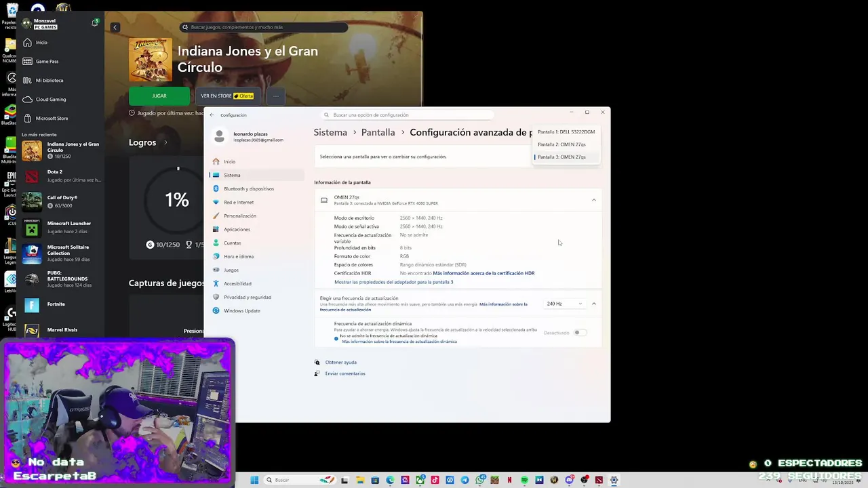Click Obtener ayuda link

[340, 363]
